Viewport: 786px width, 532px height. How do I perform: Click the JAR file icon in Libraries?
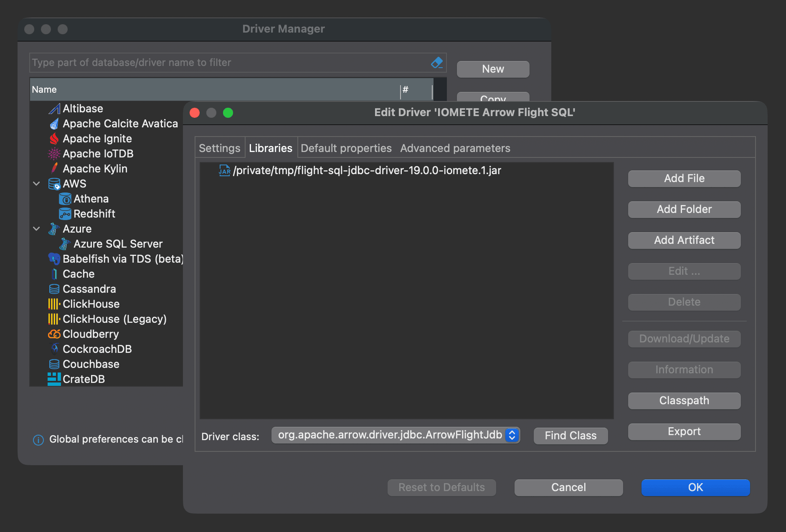tap(225, 170)
